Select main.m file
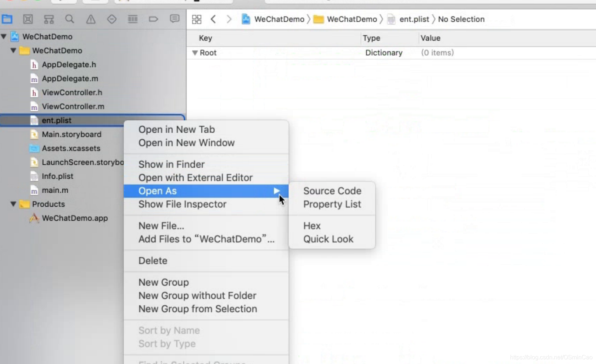This screenshot has width=596, height=364. point(55,190)
